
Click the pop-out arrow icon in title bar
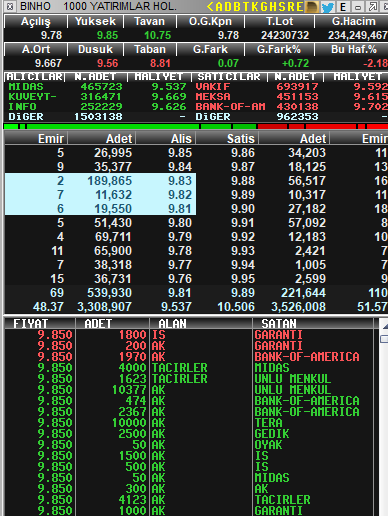(x=373, y=7)
